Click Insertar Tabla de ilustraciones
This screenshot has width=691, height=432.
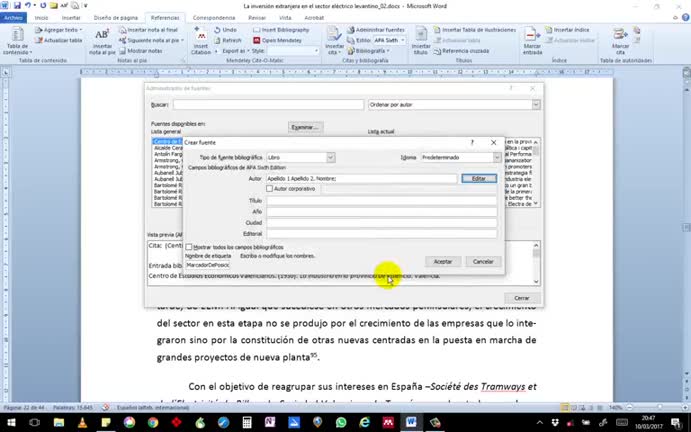coord(475,30)
